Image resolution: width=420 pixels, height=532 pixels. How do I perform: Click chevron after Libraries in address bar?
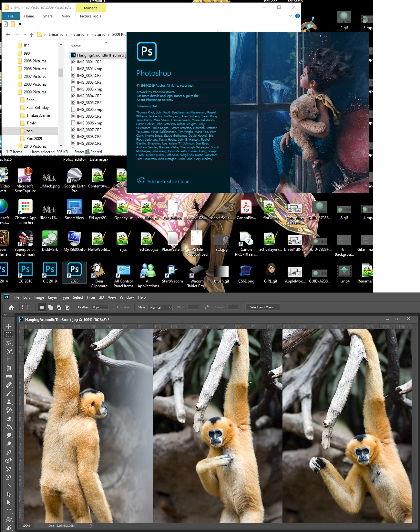(67, 35)
